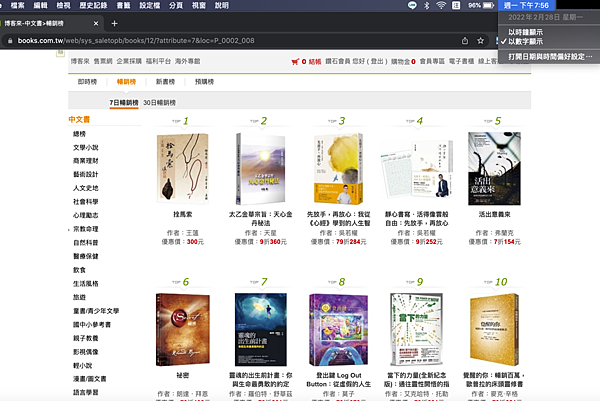This screenshot has height=401, width=600.
Task: Click author 王薀 link
Action: coord(192,233)
